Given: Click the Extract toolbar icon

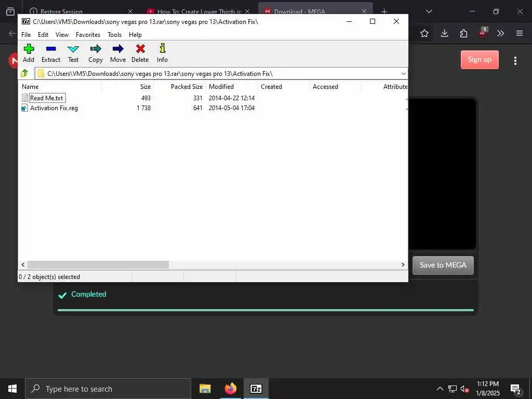Looking at the screenshot, I should [51, 49].
